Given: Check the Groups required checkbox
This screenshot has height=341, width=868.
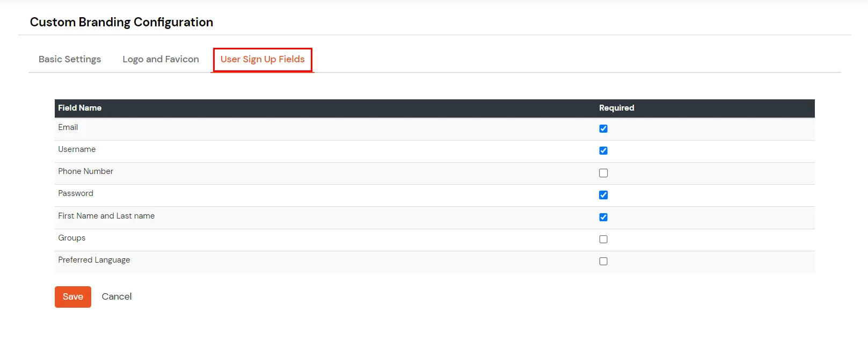Looking at the screenshot, I should point(603,239).
